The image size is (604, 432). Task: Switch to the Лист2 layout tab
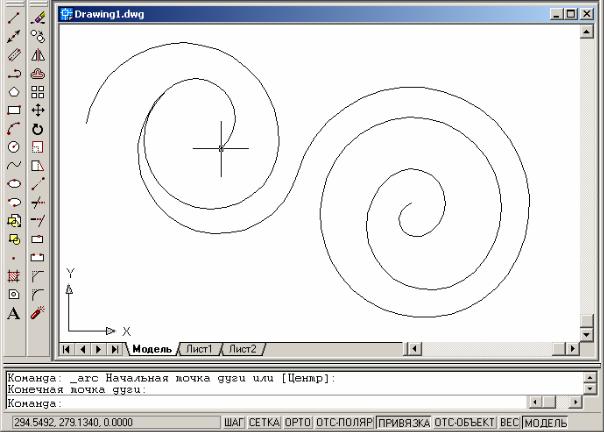(x=242, y=349)
